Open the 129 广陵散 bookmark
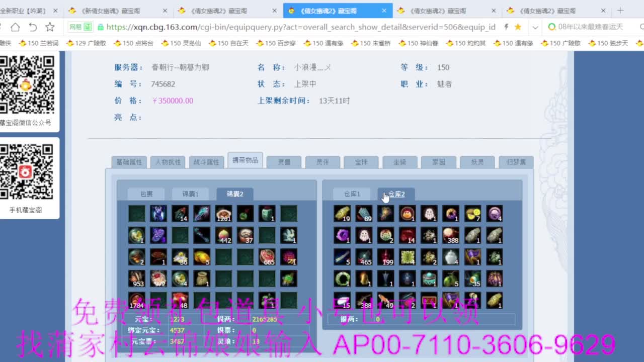The height and width of the screenshot is (362, 644). [86, 43]
